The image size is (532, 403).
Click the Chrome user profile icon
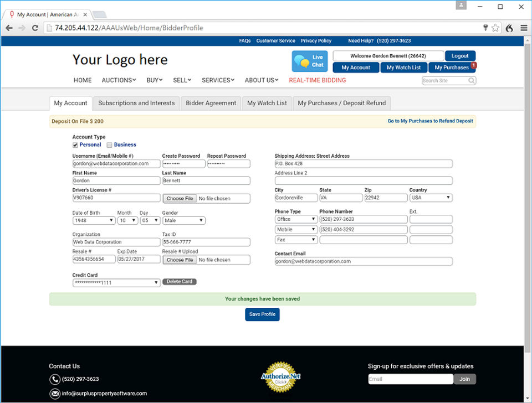pyautogui.click(x=461, y=6)
